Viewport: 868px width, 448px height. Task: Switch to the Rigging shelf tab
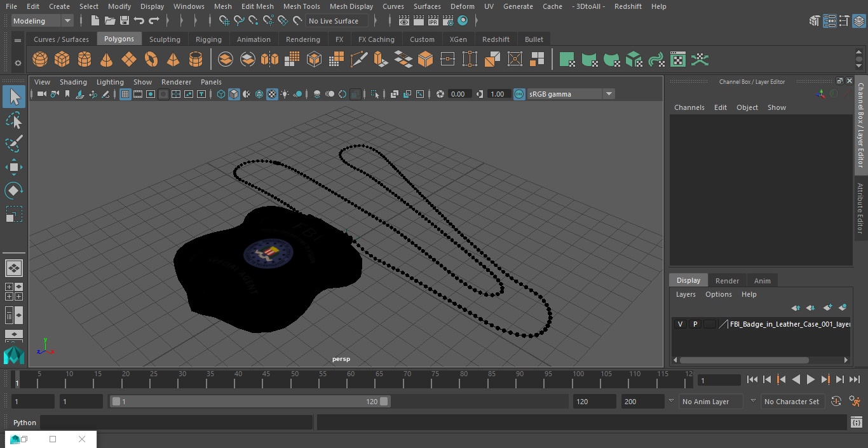208,39
